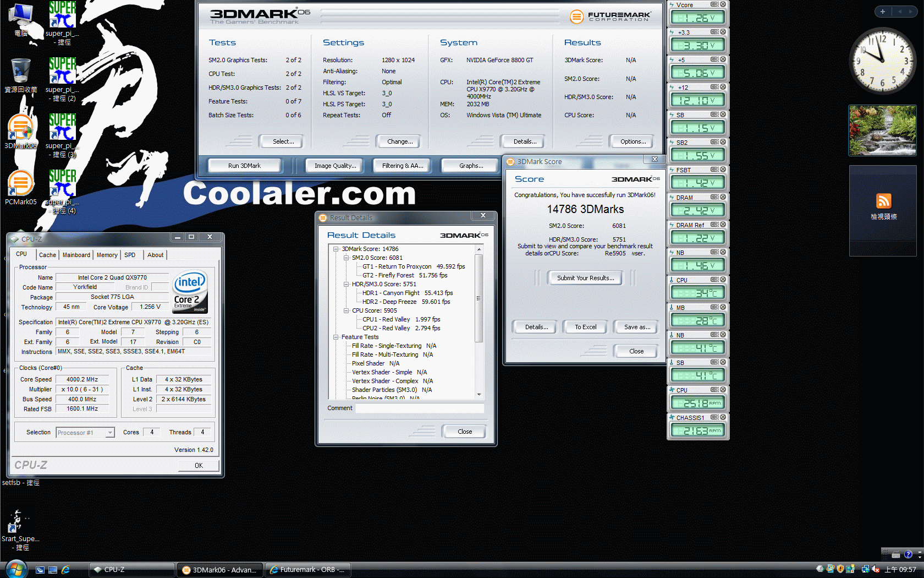Screen dimensions: 924x578
Task: Select 'HDR2 - Deep Freeze' result row
Action: [x=406, y=302]
